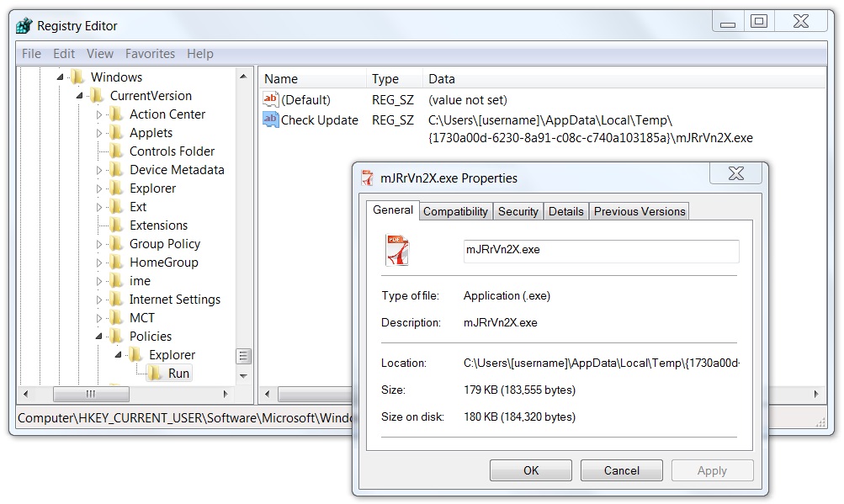Switch to the Previous Versions tab

point(640,212)
